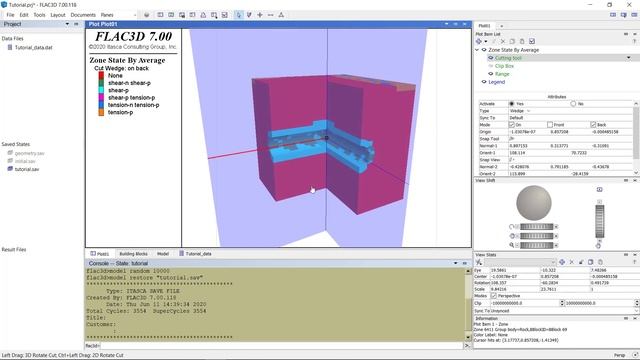Open the add plot item dropdown arrow

coord(485,41)
